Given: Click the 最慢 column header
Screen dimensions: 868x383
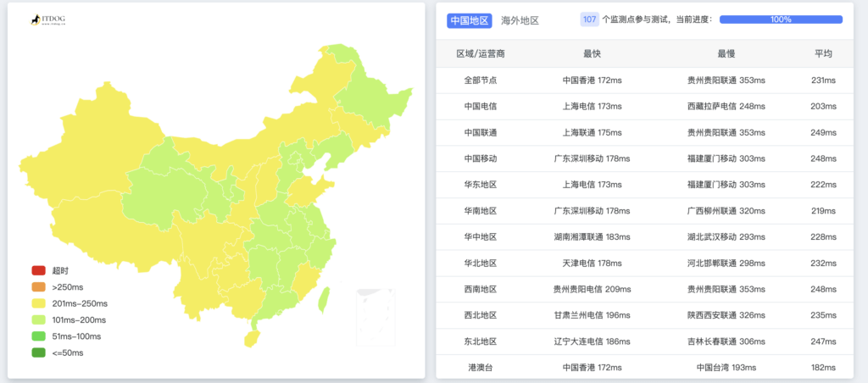Looking at the screenshot, I should [x=726, y=53].
